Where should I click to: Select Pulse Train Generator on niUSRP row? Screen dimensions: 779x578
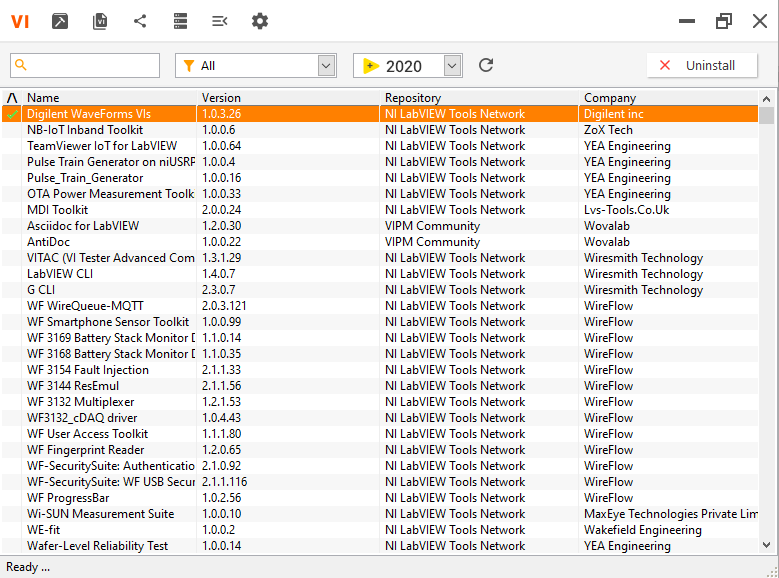pyautogui.click(x=380, y=162)
